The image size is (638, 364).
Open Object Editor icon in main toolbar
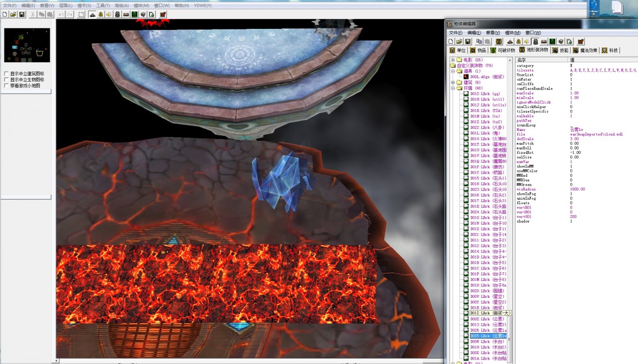pos(117,14)
